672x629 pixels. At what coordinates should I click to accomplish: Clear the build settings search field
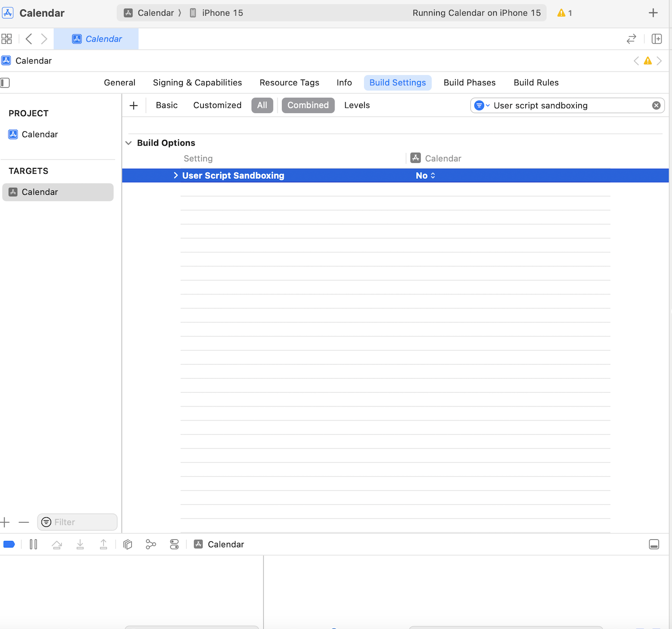point(656,105)
